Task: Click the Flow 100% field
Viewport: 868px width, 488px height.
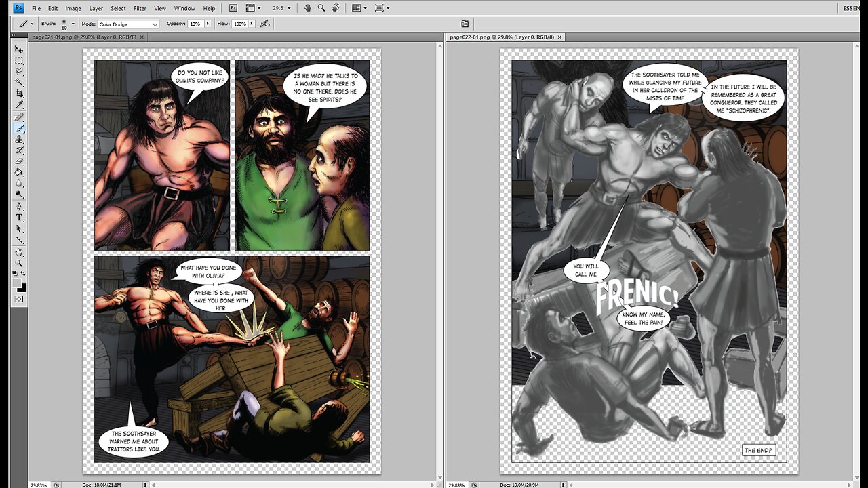Action: 240,24
